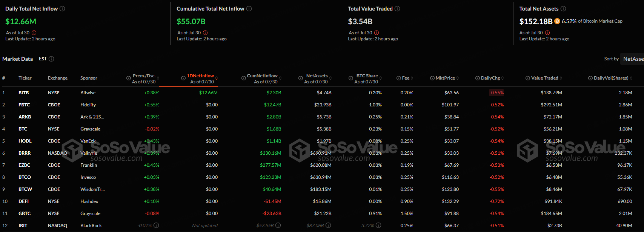The image size is (644, 232).
Task: Click the red alert icon under Daily Total Net Inflow
Action: pyautogui.click(x=34, y=33)
